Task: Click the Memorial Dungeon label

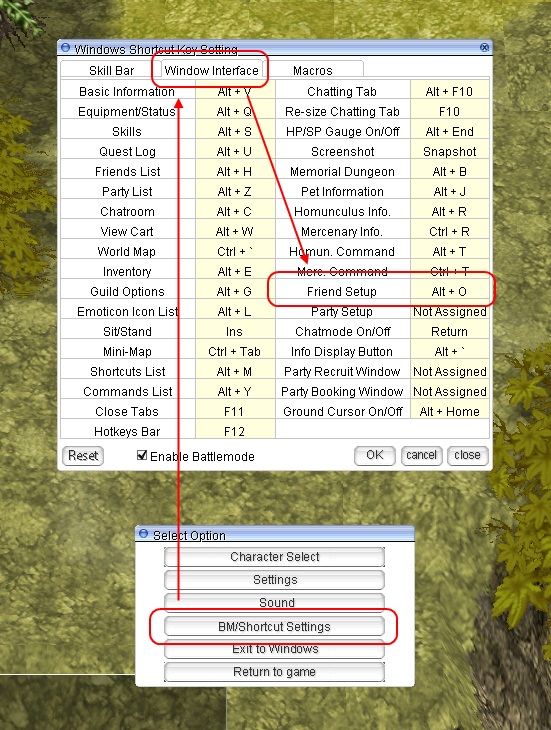Action: pyautogui.click(x=342, y=171)
